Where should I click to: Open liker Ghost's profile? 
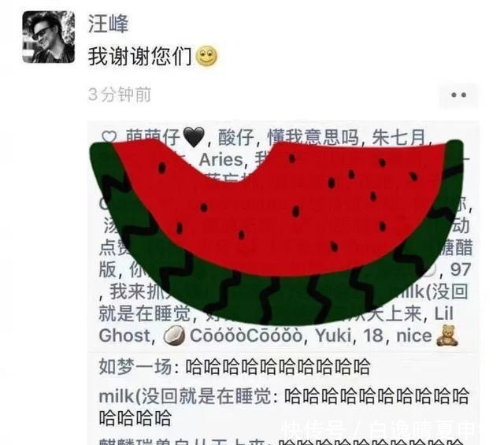click(124, 336)
